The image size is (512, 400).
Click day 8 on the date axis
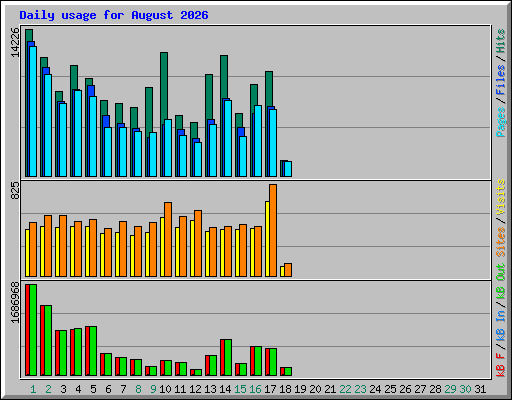pos(138,389)
